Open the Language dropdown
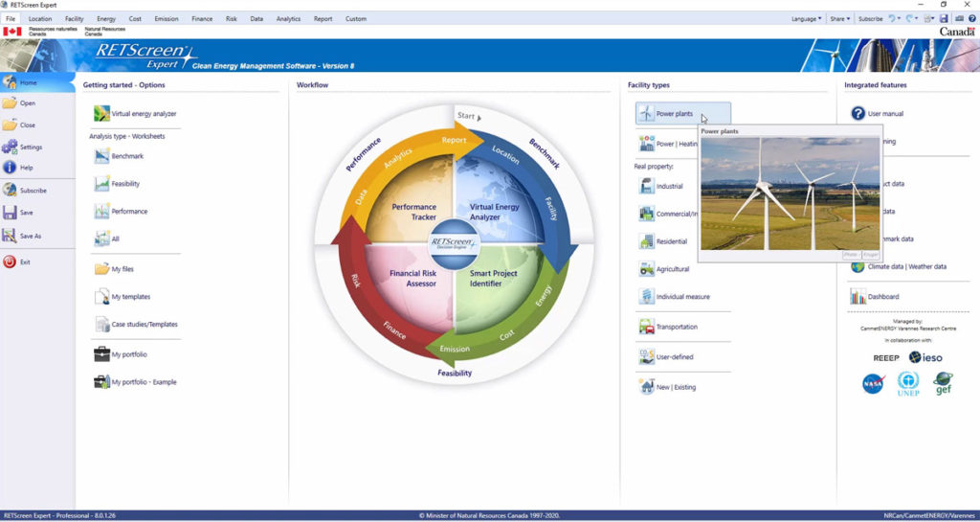The width and height of the screenshot is (980, 522). 806,19
